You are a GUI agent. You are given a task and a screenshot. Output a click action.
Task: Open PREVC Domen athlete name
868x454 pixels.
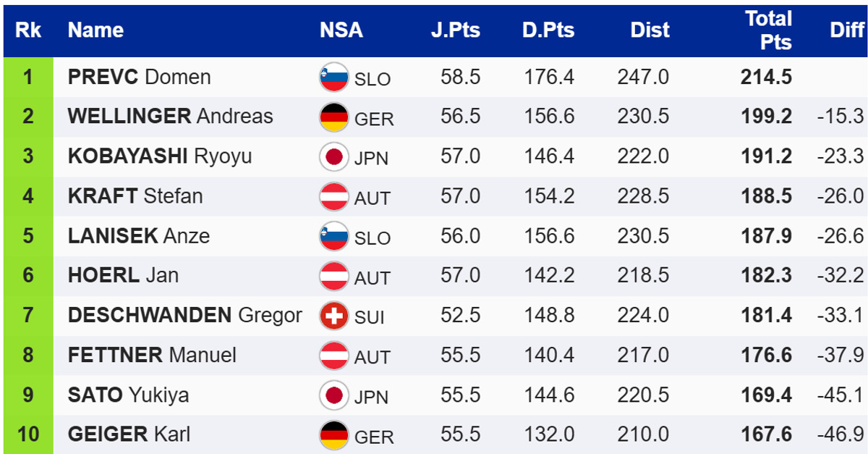click(139, 77)
